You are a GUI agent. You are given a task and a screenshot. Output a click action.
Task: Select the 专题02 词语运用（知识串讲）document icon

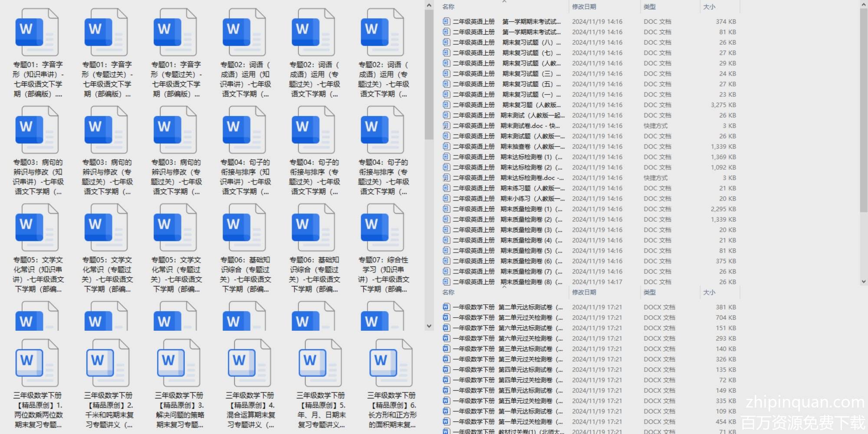point(243,33)
